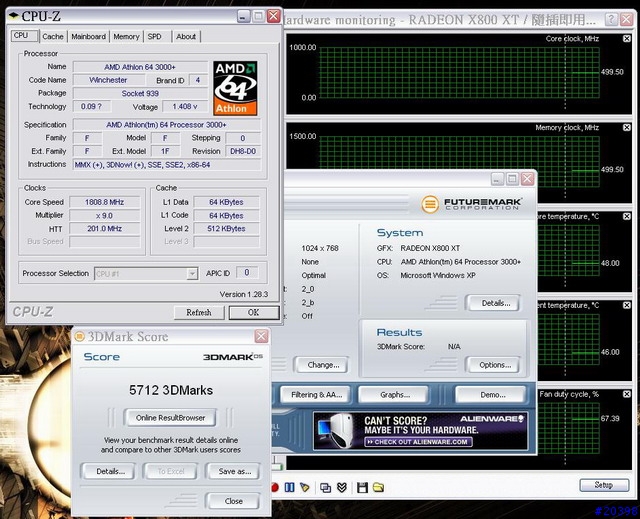Open Online ResultBrowser
This screenshot has height=519, width=640.
[171, 418]
